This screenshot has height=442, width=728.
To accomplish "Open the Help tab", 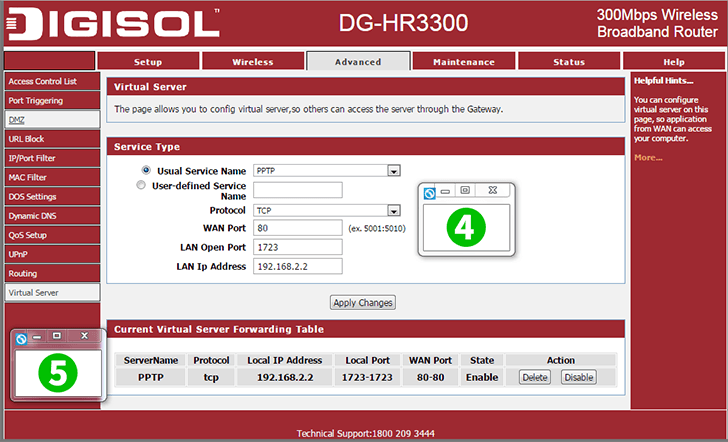I will [674, 61].
